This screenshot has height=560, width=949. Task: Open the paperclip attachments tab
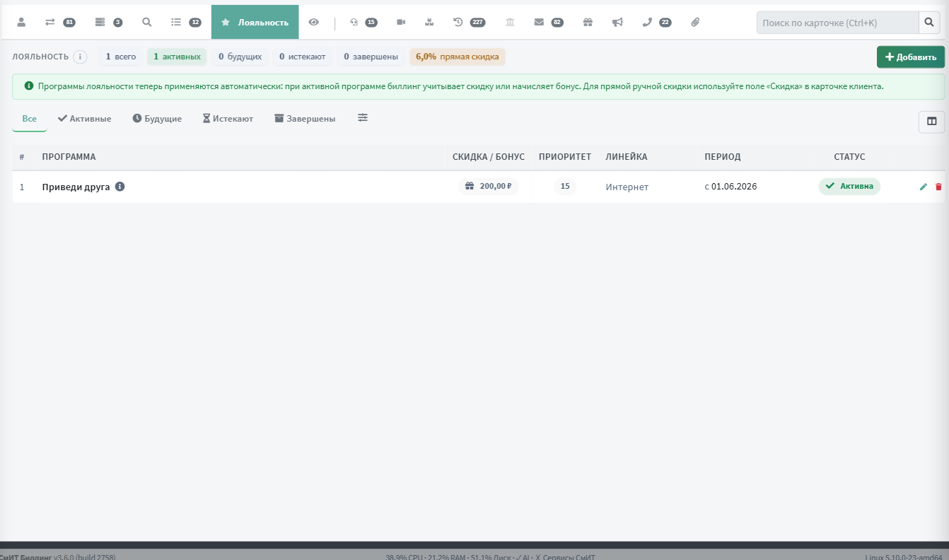pyautogui.click(x=695, y=22)
